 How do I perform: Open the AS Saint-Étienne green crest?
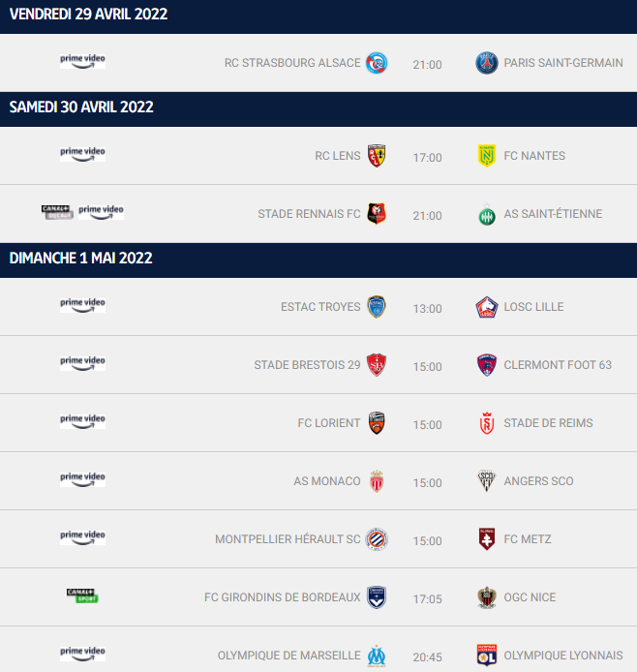click(487, 214)
